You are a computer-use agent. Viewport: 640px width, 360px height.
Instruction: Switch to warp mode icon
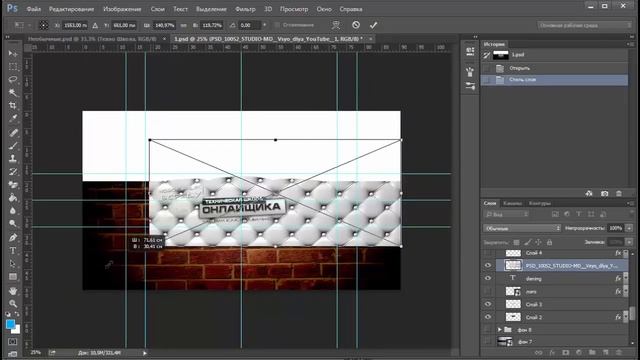click(x=336, y=25)
